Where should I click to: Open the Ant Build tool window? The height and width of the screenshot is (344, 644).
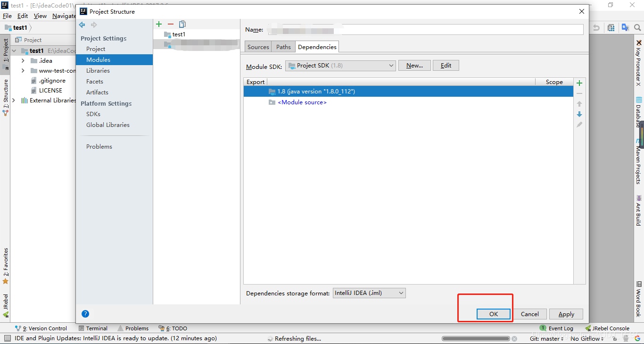[x=639, y=210]
